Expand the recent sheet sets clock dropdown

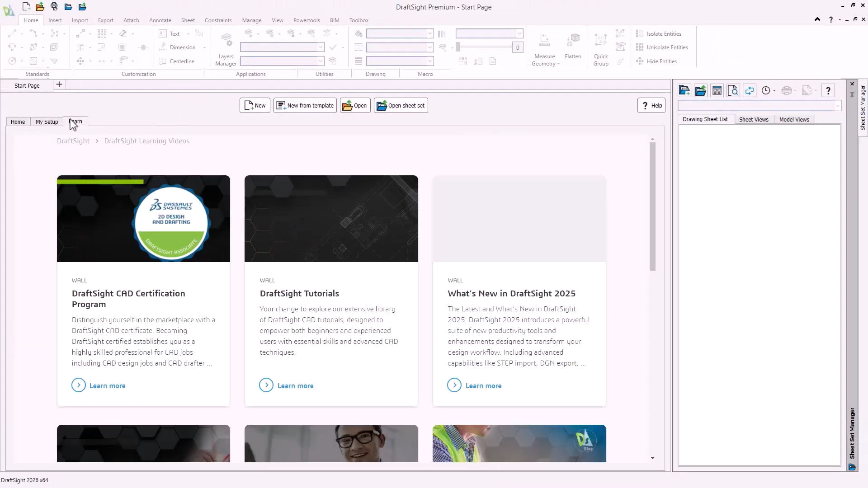coord(774,91)
